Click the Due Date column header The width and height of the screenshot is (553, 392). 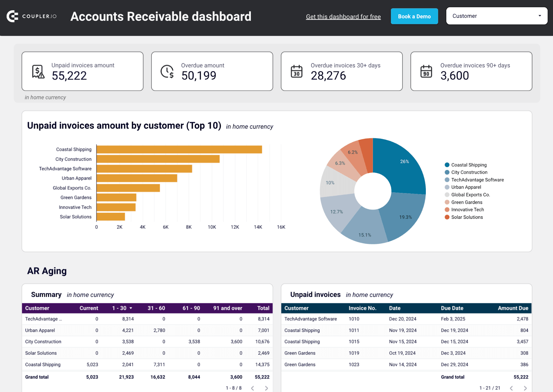click(x=453, y=308)
